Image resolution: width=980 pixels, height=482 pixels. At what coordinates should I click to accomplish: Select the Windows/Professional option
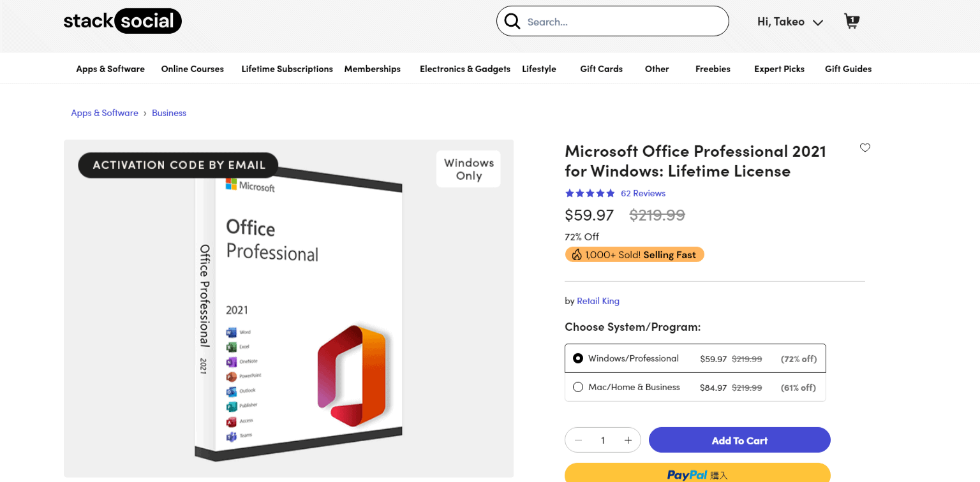tap(578, 358)
